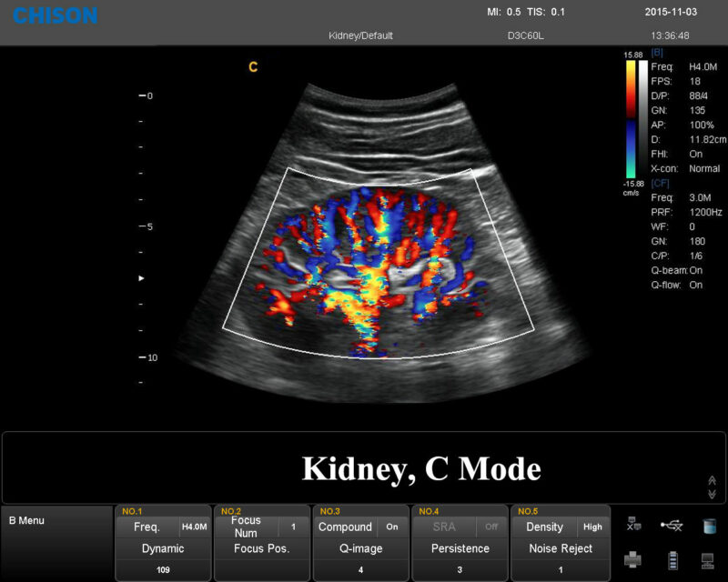
Task: Click the DICOM workstation icon
Action: click(x=708, y=561)
